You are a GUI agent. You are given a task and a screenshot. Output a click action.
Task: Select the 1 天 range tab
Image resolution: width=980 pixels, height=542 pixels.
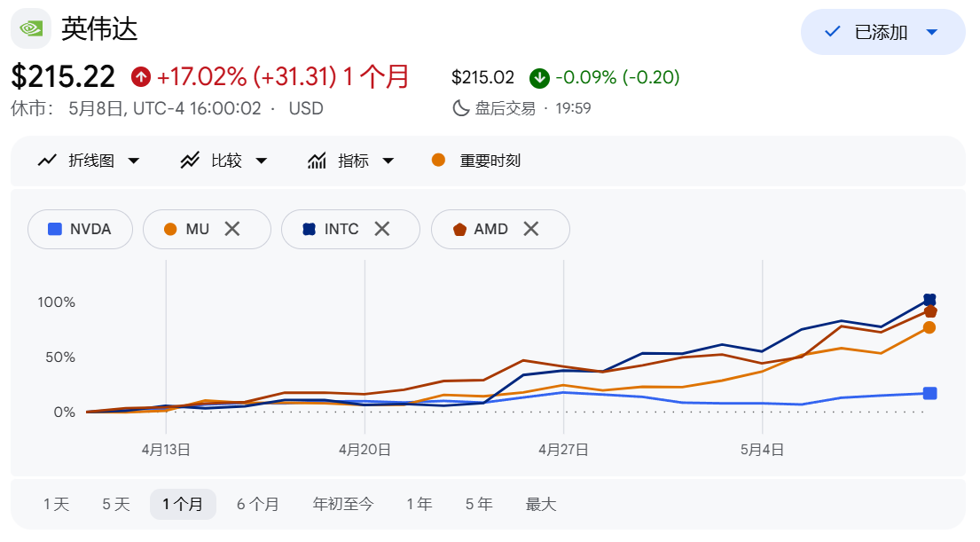coord(56,504)
